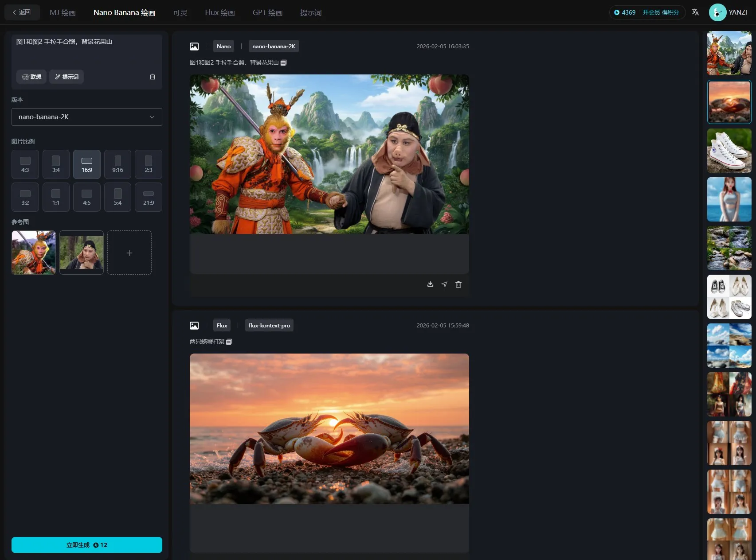This screenshot has width=756, height=560.
Task: Switch to the Flux 绘画 tab
Action: (219, 12)
